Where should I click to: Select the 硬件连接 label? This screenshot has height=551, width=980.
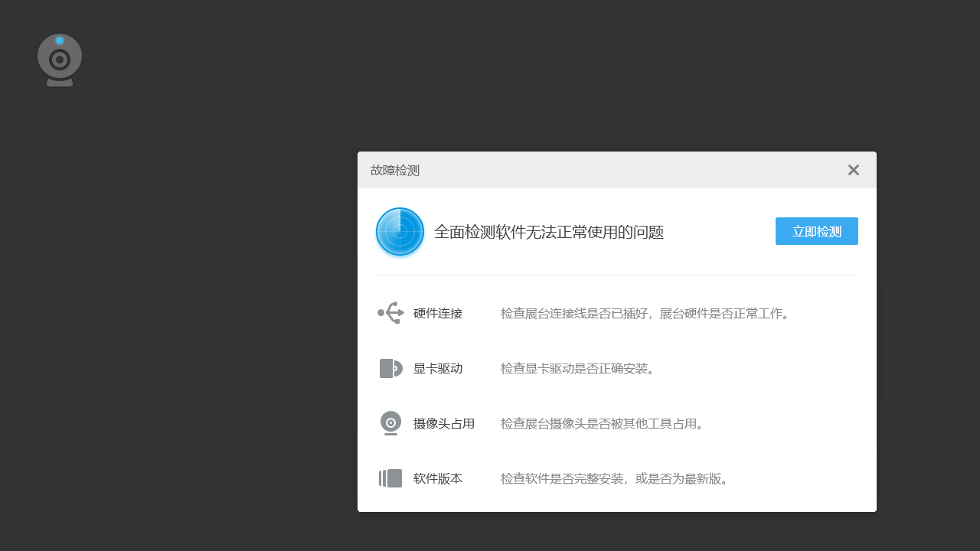pyautogui.click(x=438, y=313)
